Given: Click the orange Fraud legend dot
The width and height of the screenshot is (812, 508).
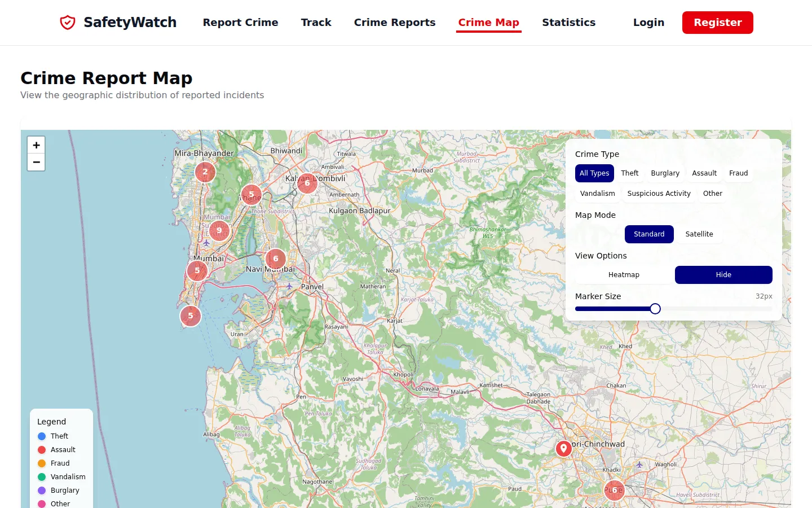Looking at the screenshot, I should pyautogui.click(x=42, y=463).
